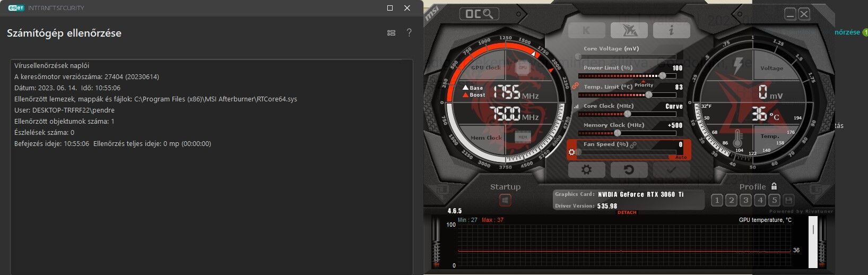Click the monitoring graph scrollbar
The width and height of the screenshot is (868, 275).
click(x=813, y=242)
